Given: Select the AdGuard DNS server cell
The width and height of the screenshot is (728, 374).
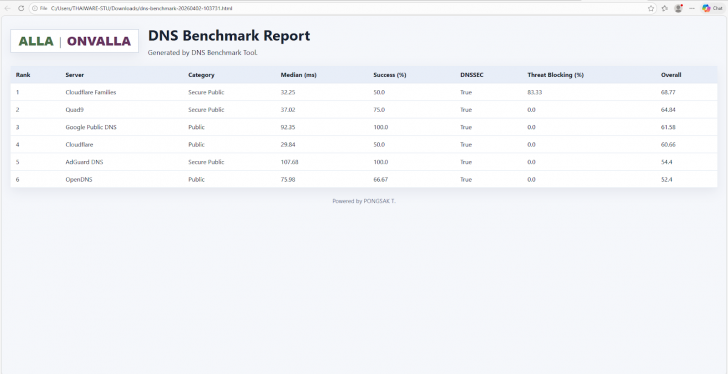Looking at the screenshot, I should pyautogui.click(x=84, y=162).
